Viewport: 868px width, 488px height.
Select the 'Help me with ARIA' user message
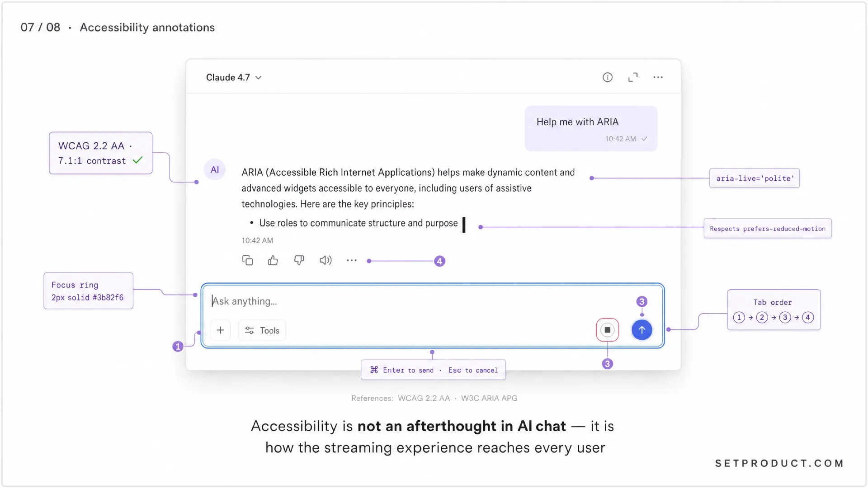click(x=591, y=128)
